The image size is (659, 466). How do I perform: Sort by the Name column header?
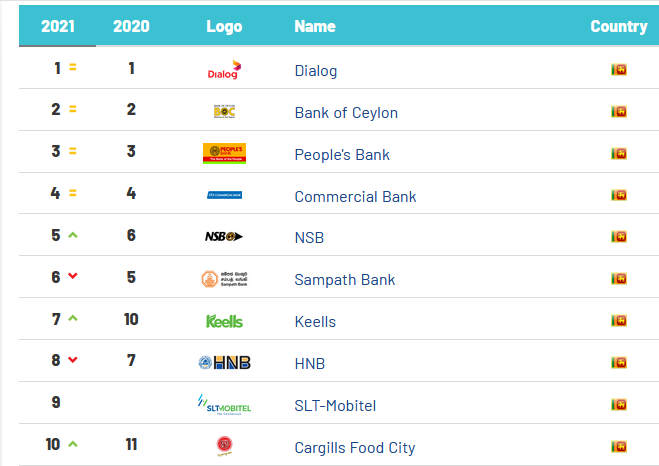pos(315,26)
